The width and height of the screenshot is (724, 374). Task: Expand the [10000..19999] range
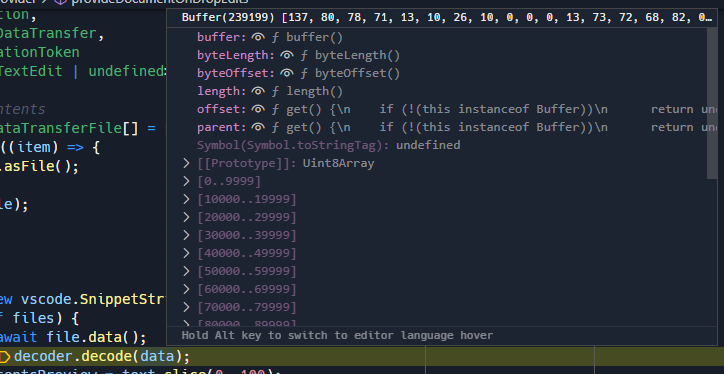tap(186, 199)
